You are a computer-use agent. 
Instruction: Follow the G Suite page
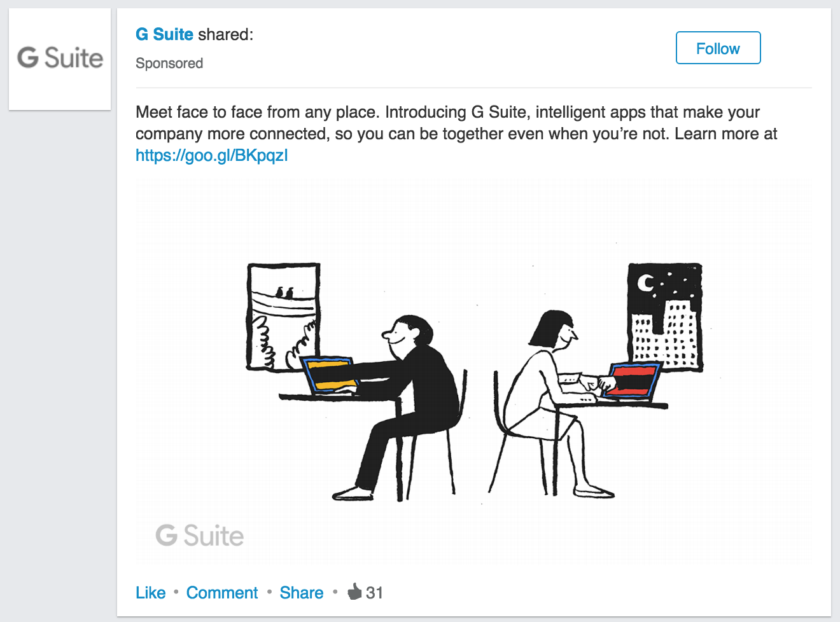[718, 48]
